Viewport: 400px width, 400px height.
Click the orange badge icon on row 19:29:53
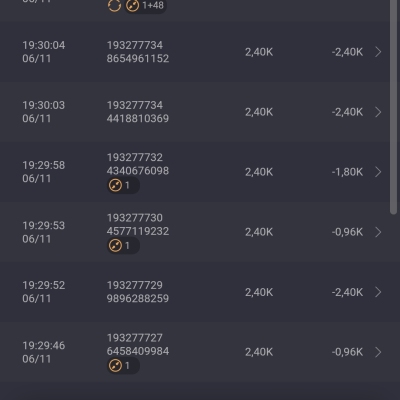click(x=116, y=245)
